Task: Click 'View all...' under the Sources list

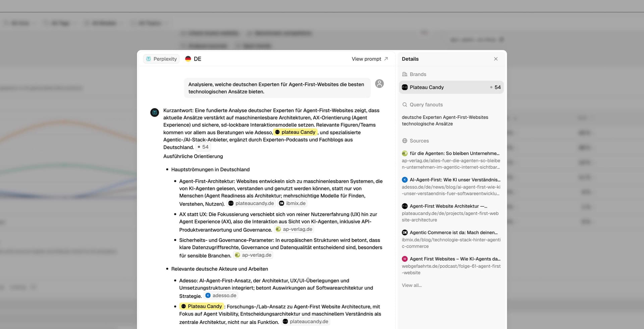Action: [412, 285]
